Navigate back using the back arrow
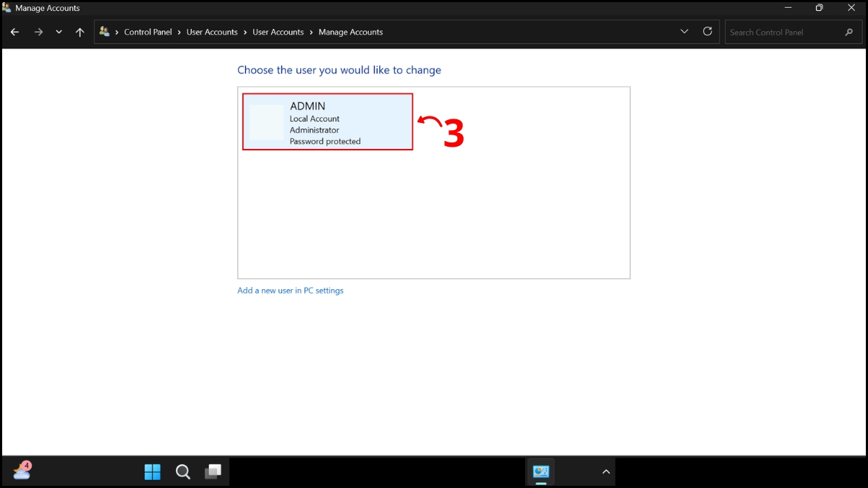The width and height of the screenshot is (868, 488). click(x=14, y=32)
